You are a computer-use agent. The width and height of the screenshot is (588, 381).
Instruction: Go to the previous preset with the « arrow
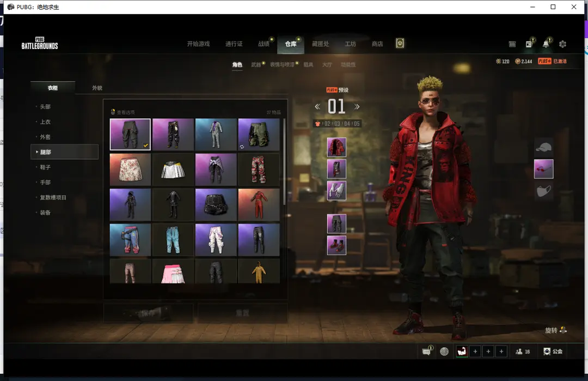[317, 107]
